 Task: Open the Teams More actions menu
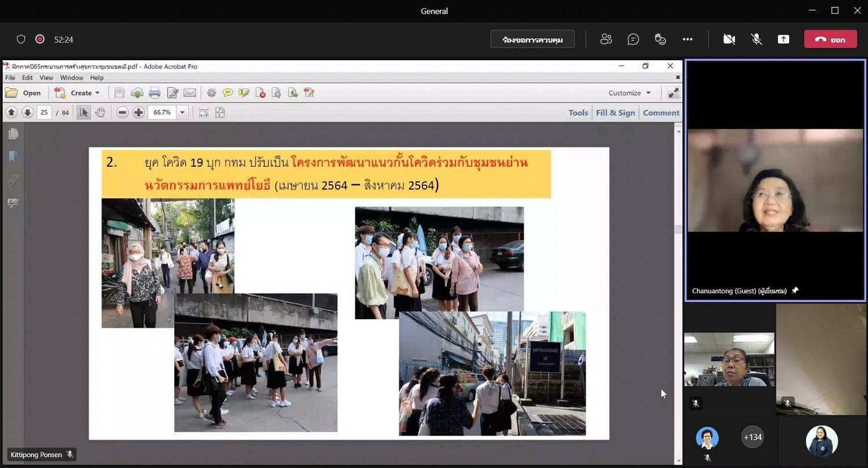[x=687, y=39]
